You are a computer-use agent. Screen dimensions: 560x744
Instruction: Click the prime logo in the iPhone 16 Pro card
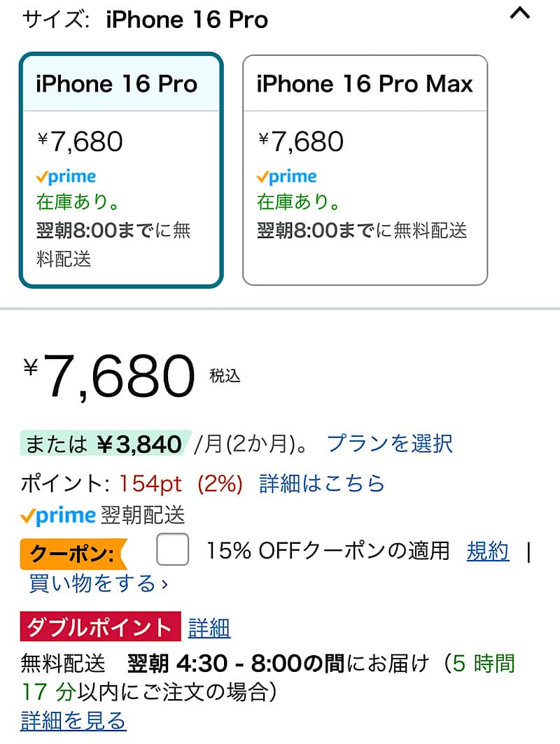(66, 177)
